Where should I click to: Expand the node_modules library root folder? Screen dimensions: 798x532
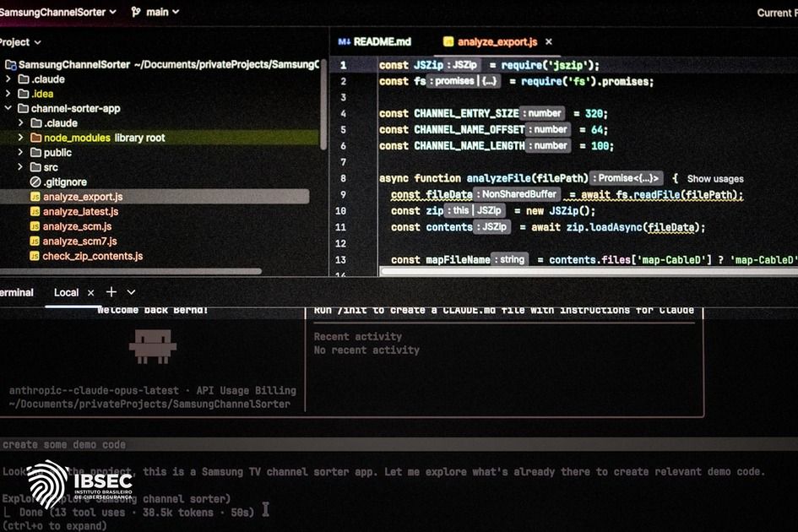(20, 138)
